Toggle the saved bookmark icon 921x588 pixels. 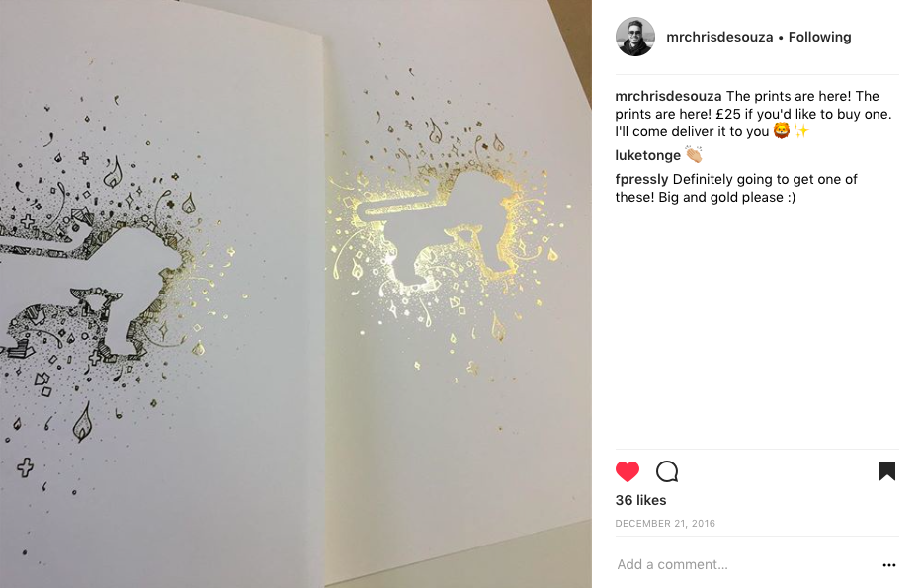pyautogui.click(x=887, y=471)
